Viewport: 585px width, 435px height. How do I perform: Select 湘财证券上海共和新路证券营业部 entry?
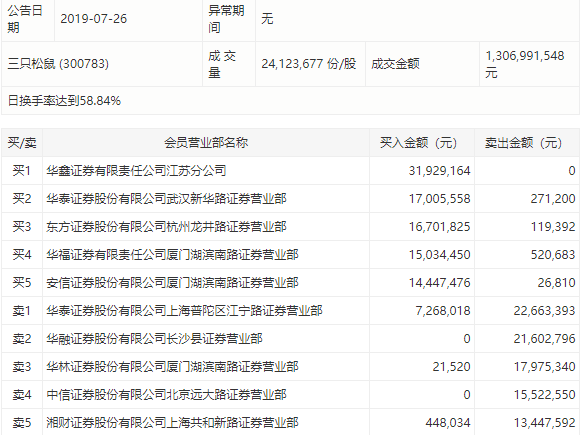click(172, 423)
